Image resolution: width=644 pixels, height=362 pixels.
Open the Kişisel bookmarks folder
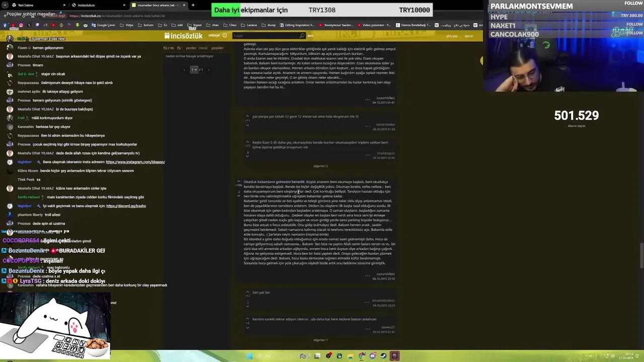tap(195, 25)
